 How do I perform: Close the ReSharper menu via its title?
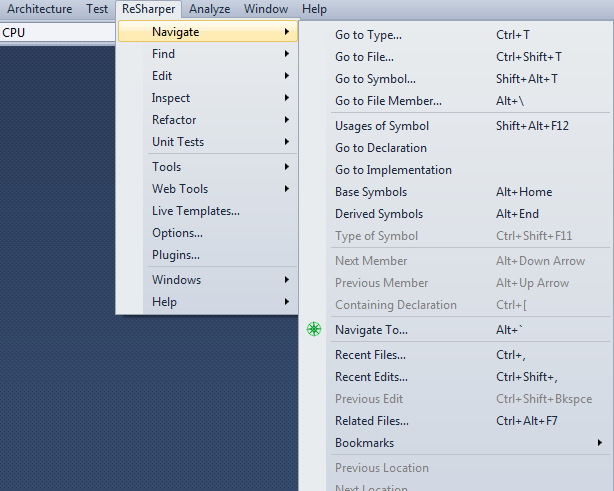click(x=148, y=9)
